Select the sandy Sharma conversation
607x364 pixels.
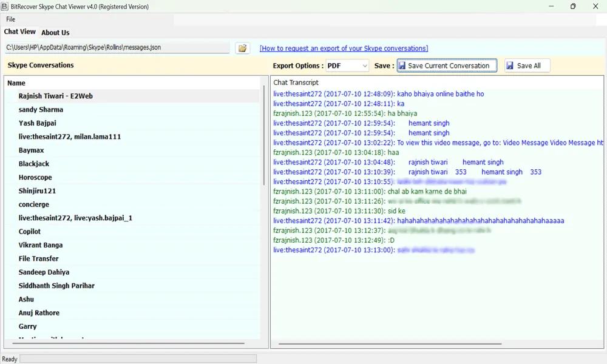(41, 110)
